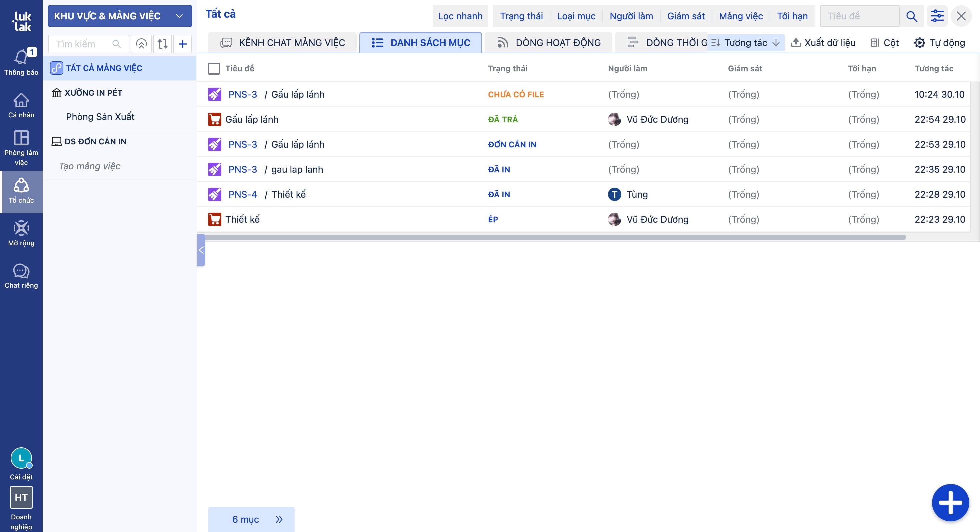Click the Tiêu đề search input field
Screen dimensions: 980x532
(x=860, y=16)
